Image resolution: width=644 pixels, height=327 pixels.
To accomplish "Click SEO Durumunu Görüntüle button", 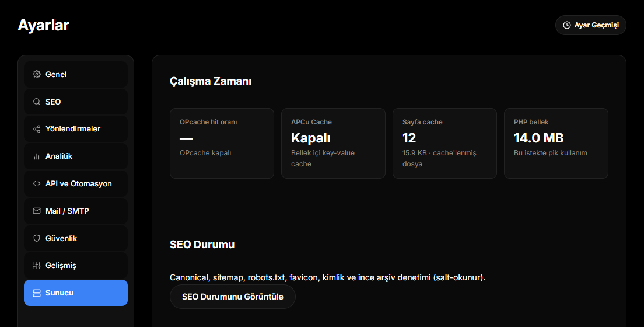I will (233, 297).
